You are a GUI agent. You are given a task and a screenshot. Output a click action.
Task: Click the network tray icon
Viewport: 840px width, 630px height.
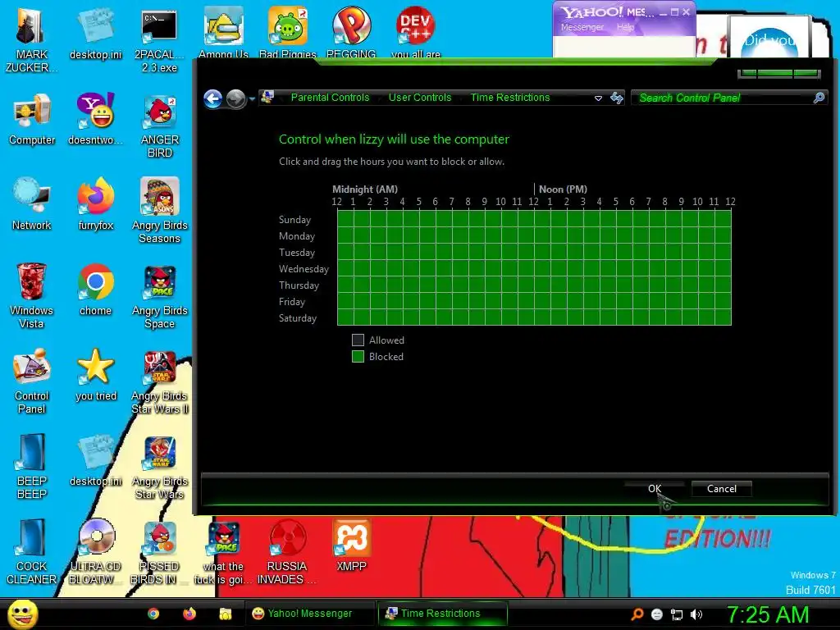point(677,614)
